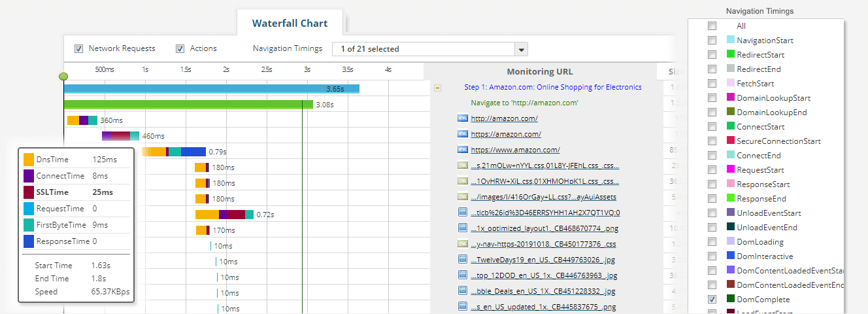Check the SecureConnectionStart checkbox
Viewport: 868px width, 314px height.
(712, 141)
